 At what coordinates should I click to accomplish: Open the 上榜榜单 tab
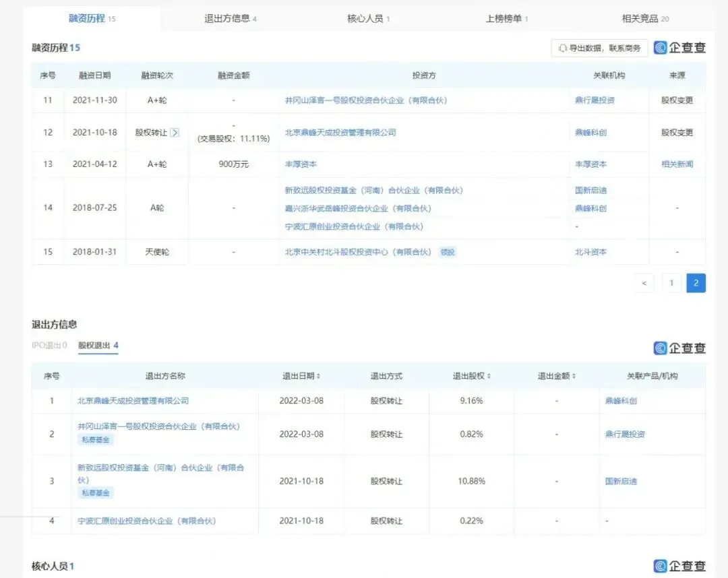(506, 19)
